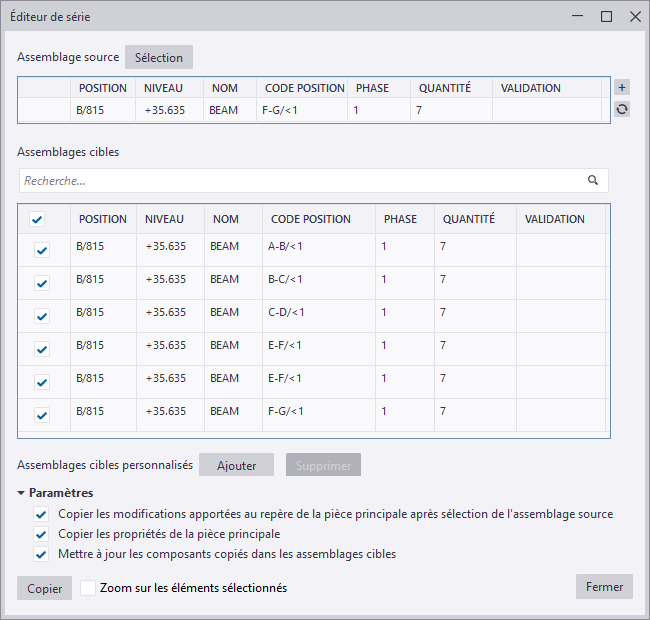Maximize the Éditeur de série window
The width and height of the screenshot is (650, 620).
pyautogui.click(x=606, y=17)
